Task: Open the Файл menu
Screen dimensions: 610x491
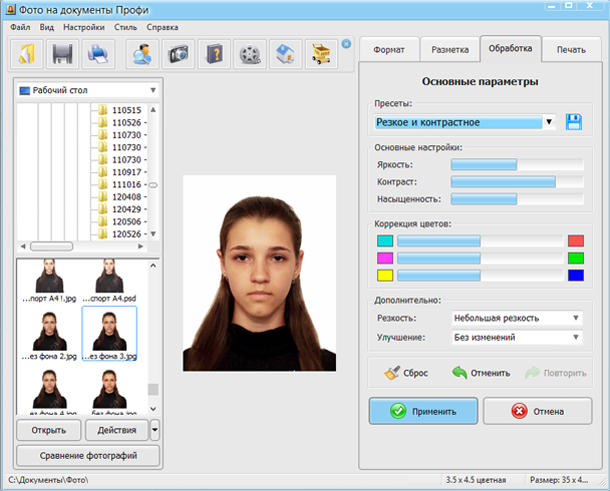Action: pyautogui.click(x=20, y=27)
